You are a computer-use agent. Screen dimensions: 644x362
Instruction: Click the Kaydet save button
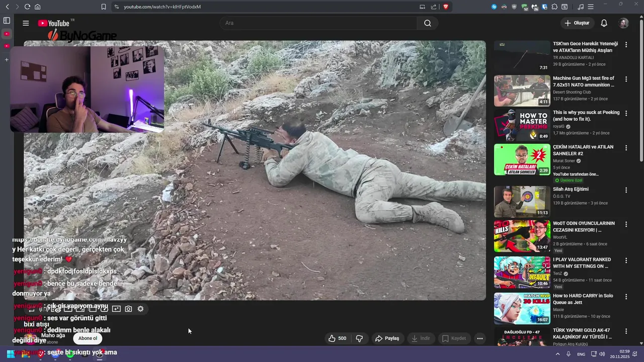pyautogui.click(x=454, y=338)
